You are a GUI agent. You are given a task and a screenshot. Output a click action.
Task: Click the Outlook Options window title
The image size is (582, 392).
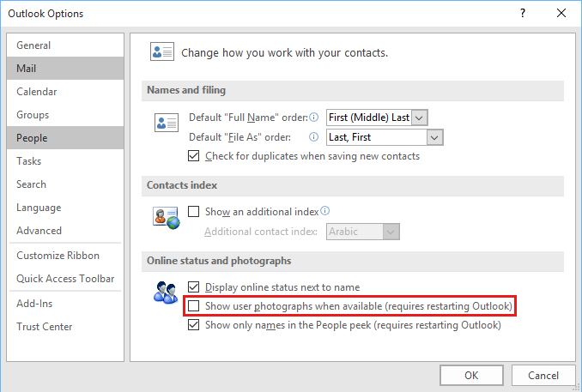45,14
